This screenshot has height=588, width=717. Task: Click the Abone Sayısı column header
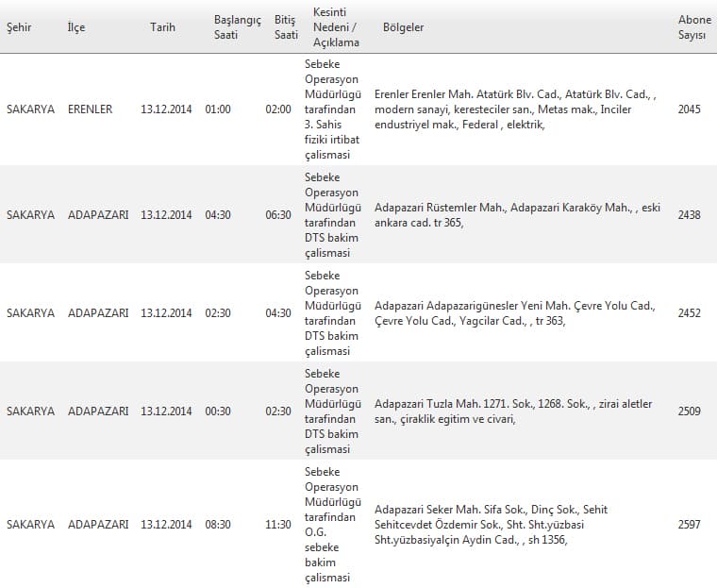click(x=694, y=27)
